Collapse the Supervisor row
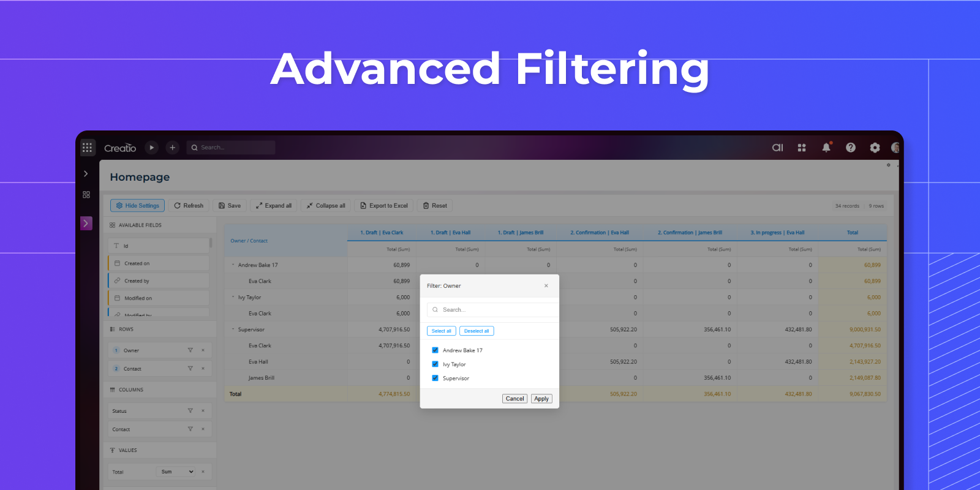Image resolution: width=980 pixels, height=490 pixels. click(233, 330)
